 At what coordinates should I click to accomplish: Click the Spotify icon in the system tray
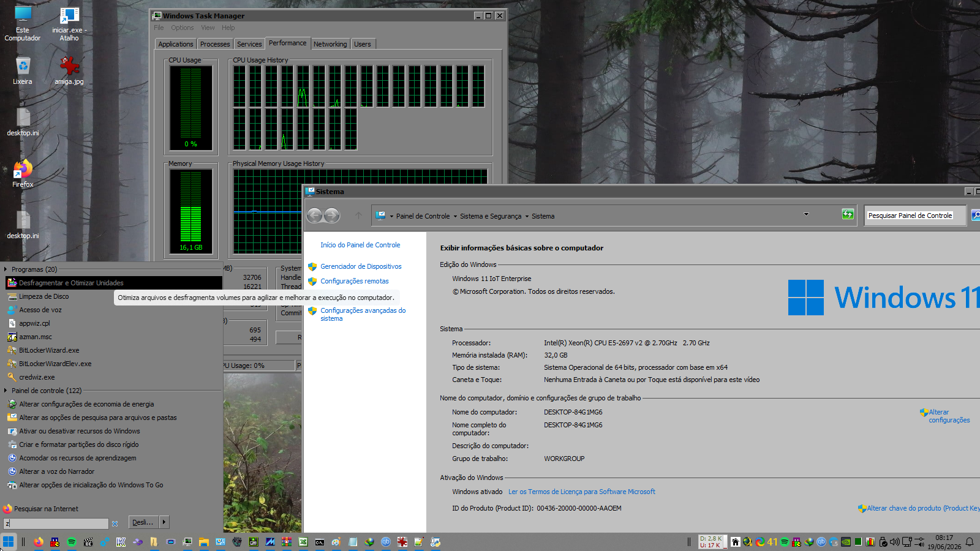pyautogui.click(x=785, y=542)
